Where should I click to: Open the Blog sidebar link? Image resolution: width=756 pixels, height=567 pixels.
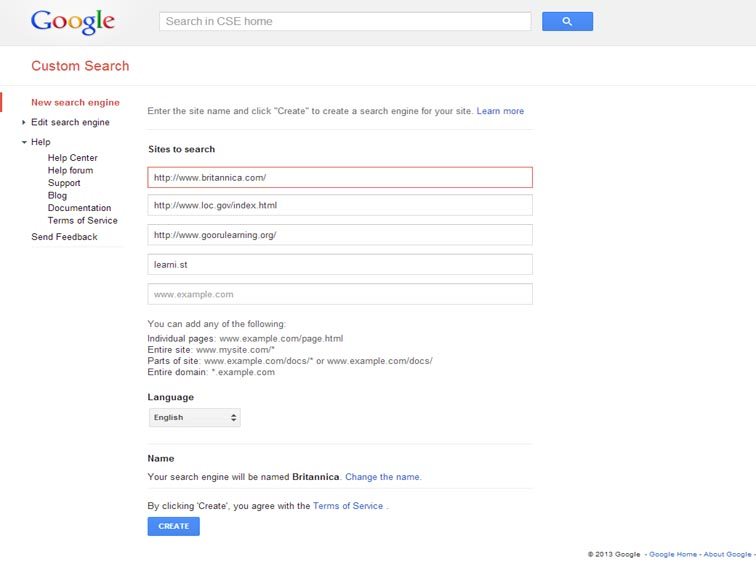[x=57, y=195]
